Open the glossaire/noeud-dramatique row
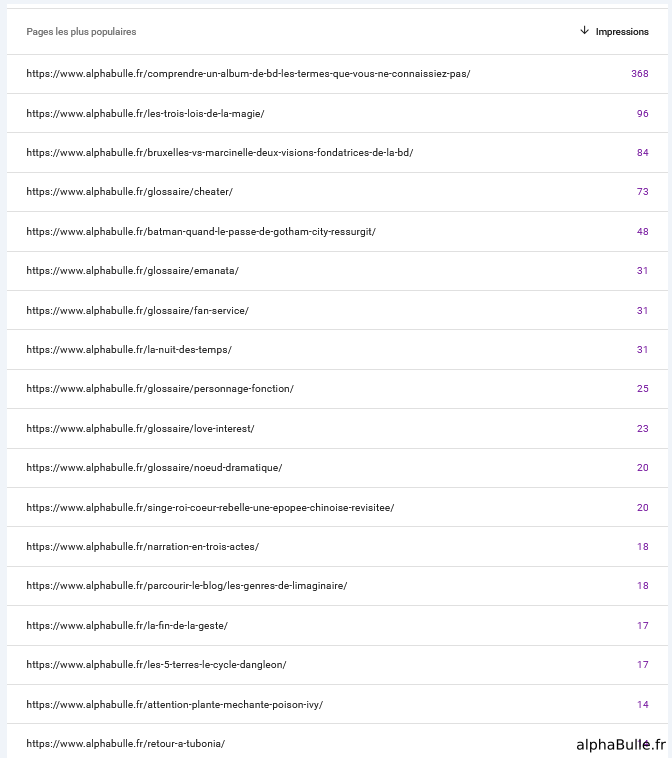 click(x=337, y=468)
